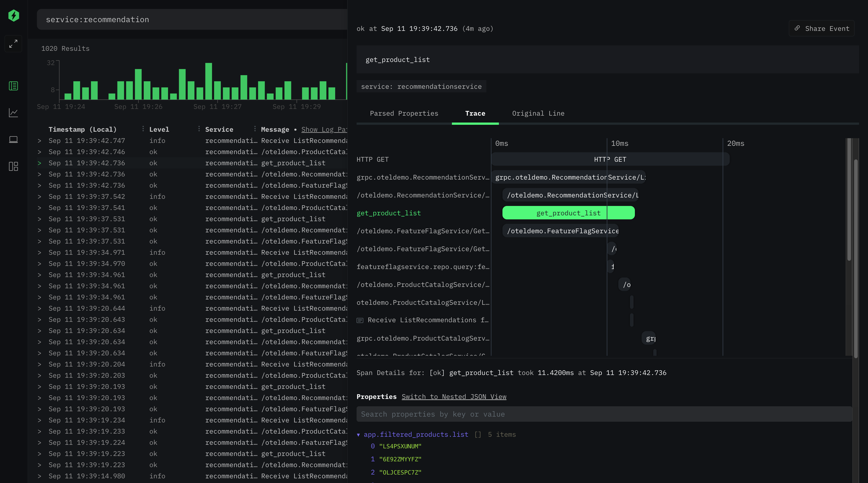Select the HTTP GET span bar
The height and width of the screenshot is (483, 868).
(610, 159)
